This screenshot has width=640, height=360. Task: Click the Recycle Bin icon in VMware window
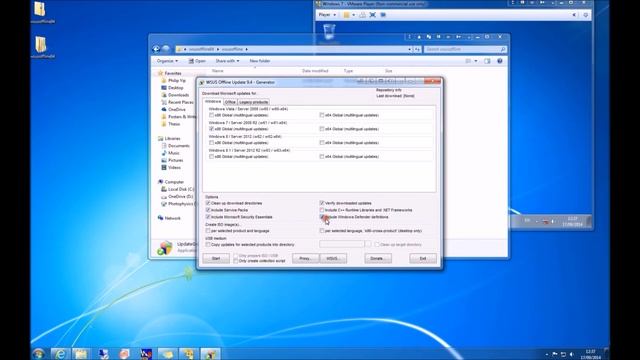pyautogui.click(x=329, y=32)
